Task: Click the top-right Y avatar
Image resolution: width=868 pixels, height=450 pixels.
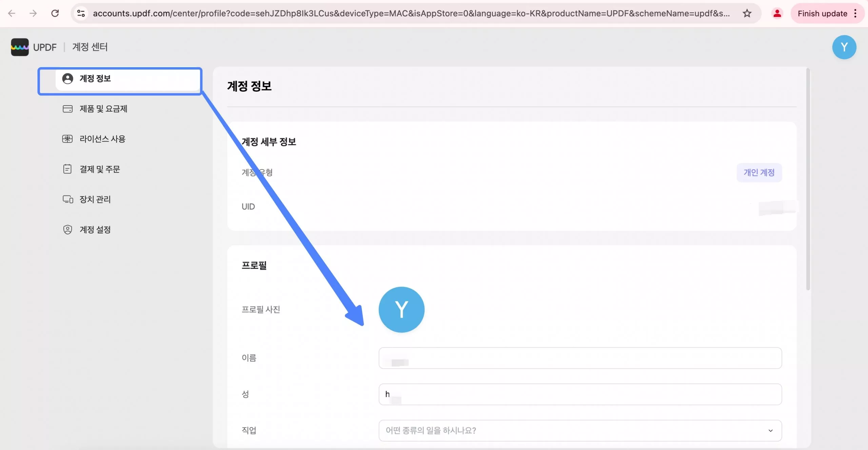Action: click(x=844, y=47)
